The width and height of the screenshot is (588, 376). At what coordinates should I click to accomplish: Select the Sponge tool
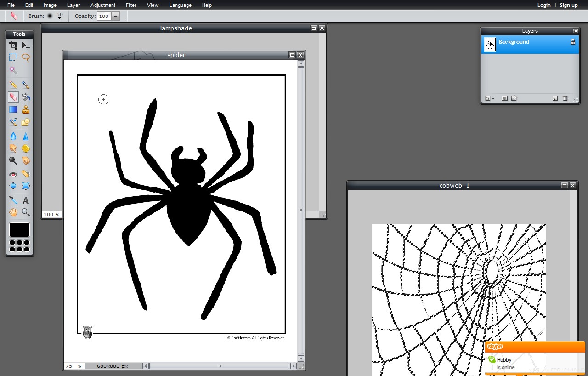[26, 148]
